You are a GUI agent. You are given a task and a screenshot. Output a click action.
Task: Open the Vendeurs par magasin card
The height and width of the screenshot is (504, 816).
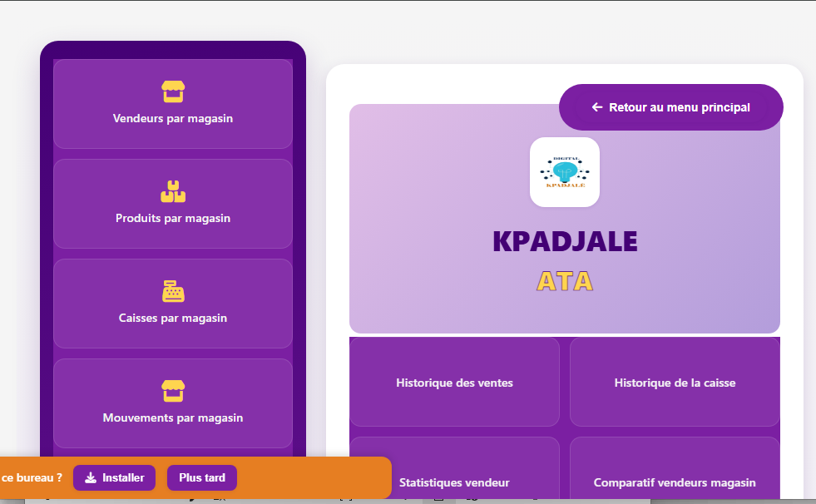click(x=173, y=104)
